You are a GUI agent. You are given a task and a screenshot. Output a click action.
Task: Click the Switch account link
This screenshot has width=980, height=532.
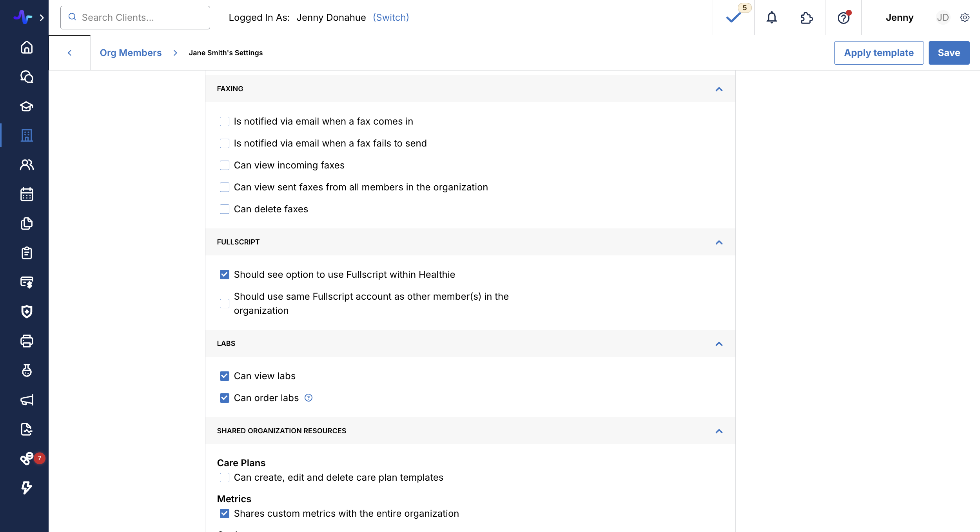[391, 18]
